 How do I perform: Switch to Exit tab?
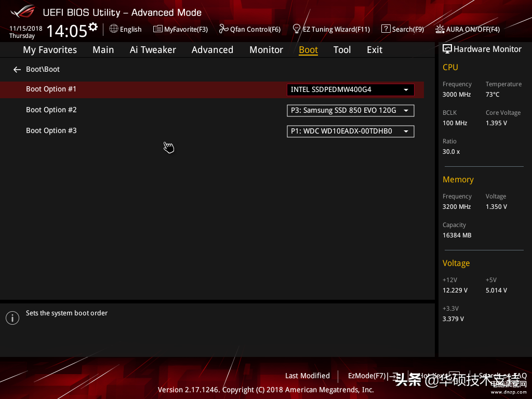[x=375, y=50]
